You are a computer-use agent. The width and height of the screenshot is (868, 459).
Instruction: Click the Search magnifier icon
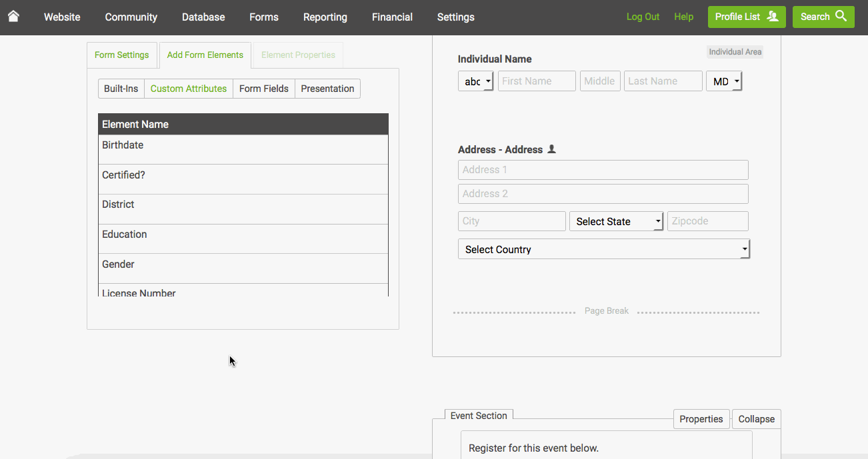[x=839, y=16]
